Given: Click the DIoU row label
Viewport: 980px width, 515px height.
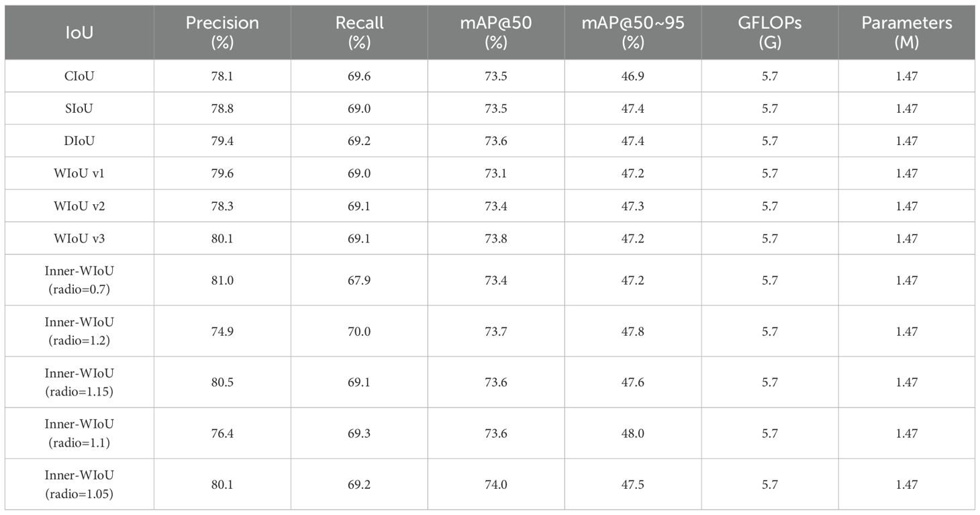Looking at the screenshot, I should coord(79,141).
